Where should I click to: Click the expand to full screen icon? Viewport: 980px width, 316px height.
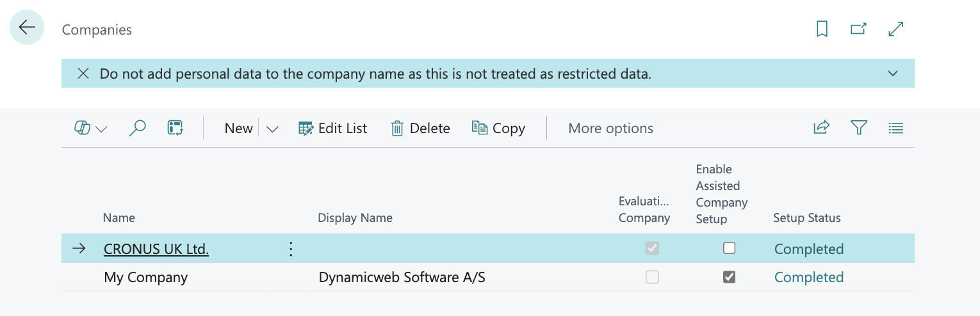click(x=896, y=29)
